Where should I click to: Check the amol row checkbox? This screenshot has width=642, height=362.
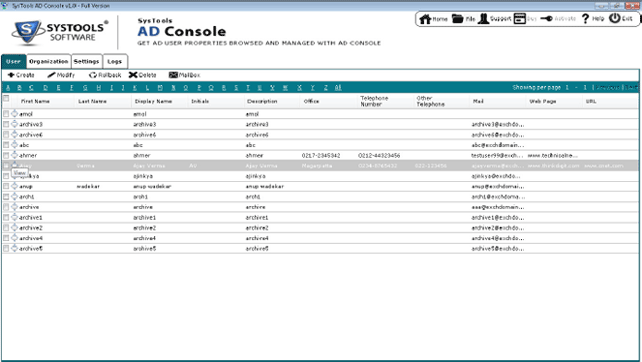coord(6,114)
